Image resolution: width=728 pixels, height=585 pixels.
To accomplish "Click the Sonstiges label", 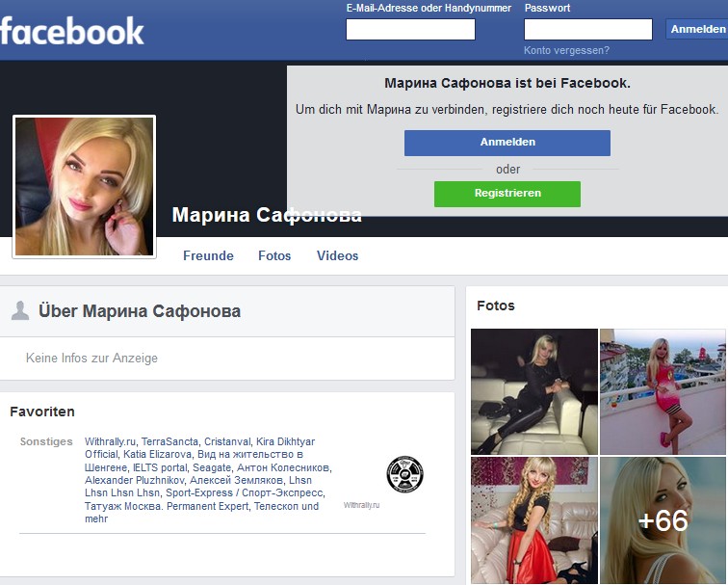I will pyautogui.click(x=46, y=441).
